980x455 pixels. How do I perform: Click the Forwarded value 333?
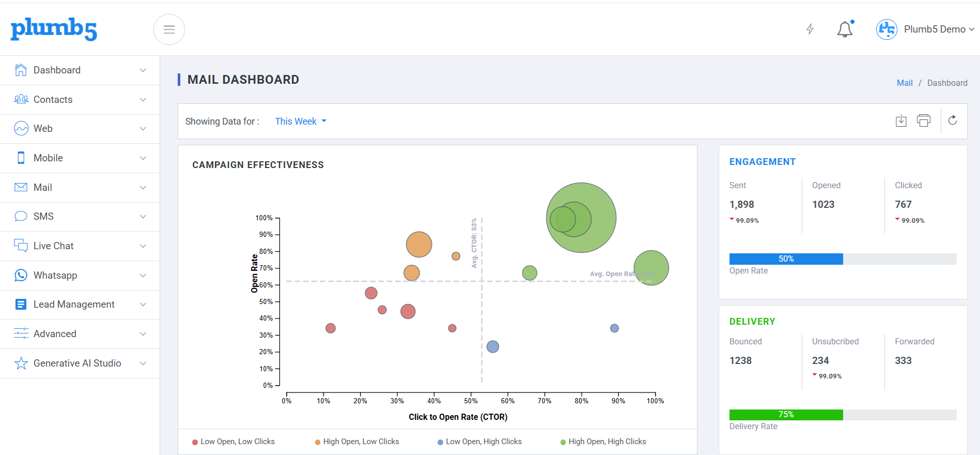coord(903,361)
